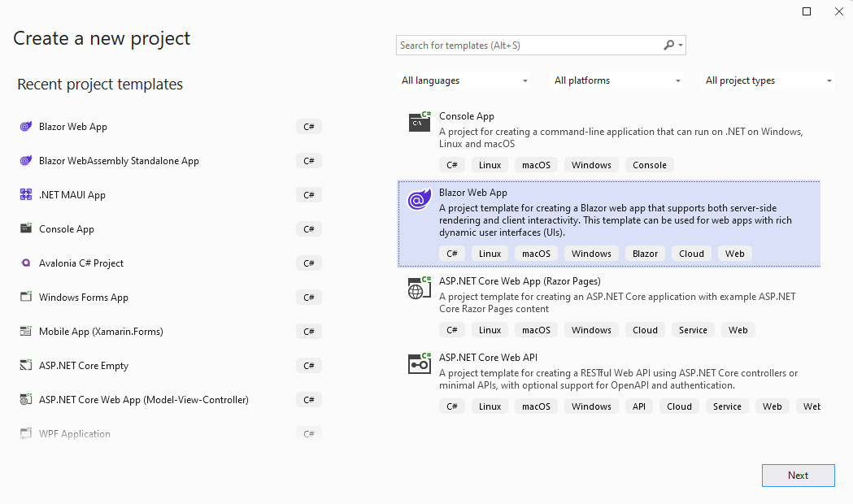Viewport: 853px width, 504px height.
Task: Open the All languages dropdown
Action: [464, 80]
